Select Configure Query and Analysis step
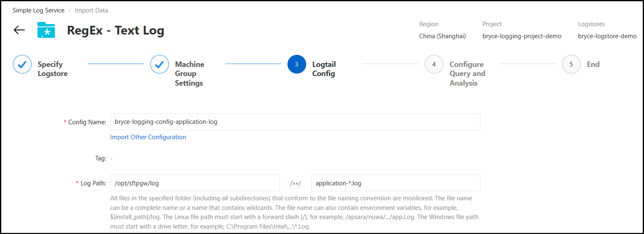The height and width of the screenshot is (234, 644). (467, 74)
